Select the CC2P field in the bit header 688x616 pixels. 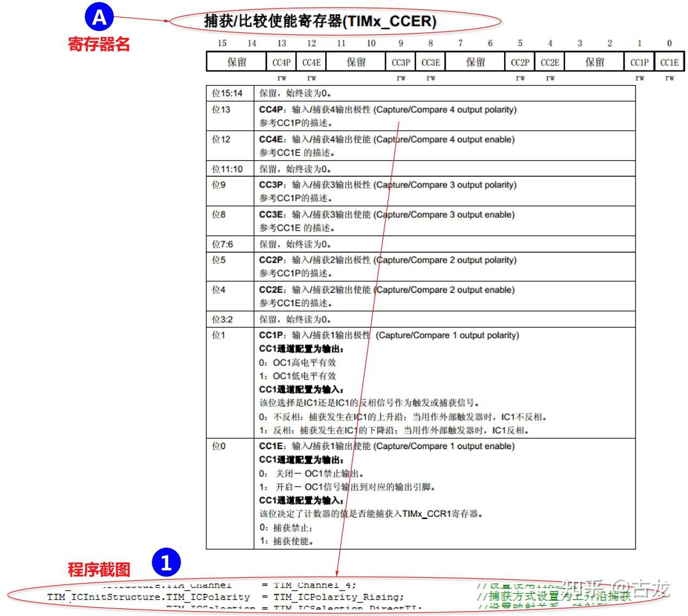pyautogui.click(x=519, y=61)
